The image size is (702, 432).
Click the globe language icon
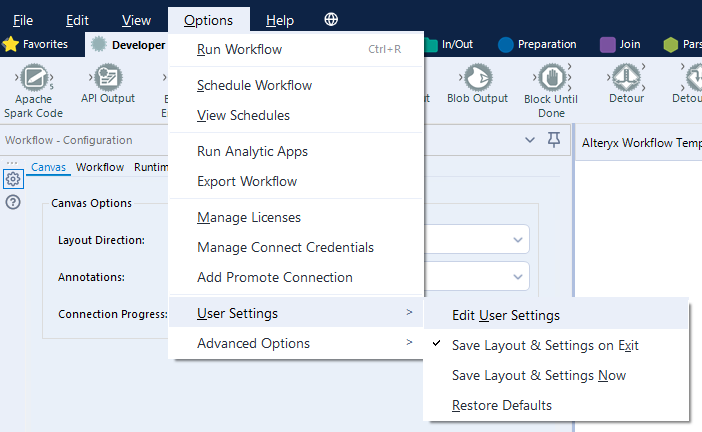(331, 19)
